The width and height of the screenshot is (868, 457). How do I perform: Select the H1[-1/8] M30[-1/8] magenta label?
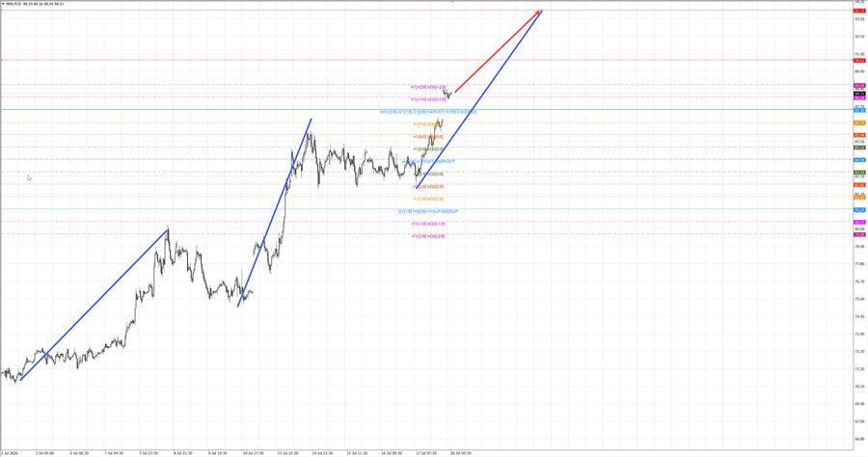428,224
